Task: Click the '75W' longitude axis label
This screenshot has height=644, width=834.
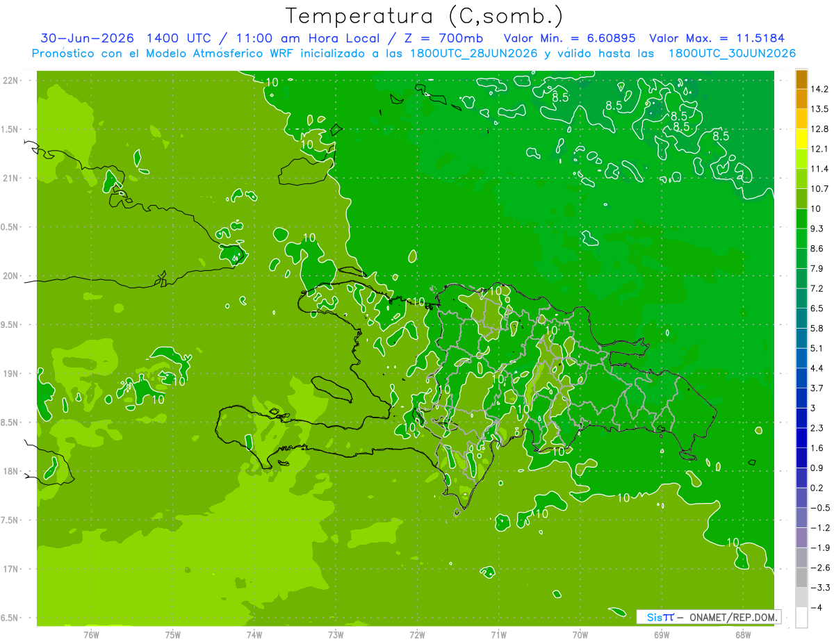Action: coord(173,635)
